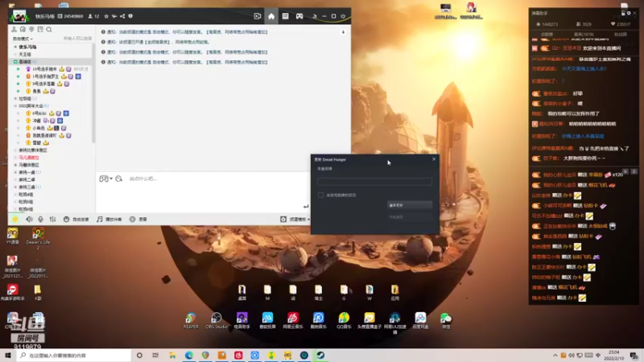Open WeChat desktop shortcut

446,320
